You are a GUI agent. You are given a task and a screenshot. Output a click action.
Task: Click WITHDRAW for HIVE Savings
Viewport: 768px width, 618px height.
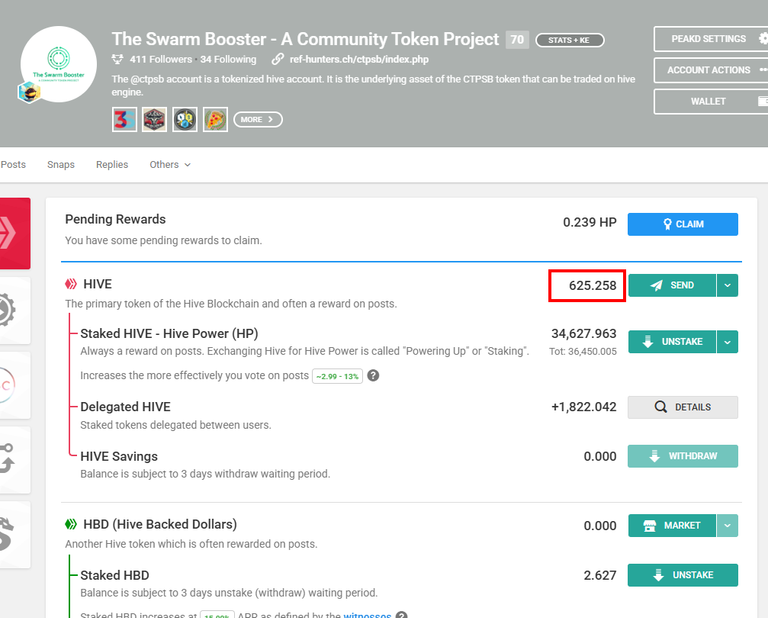683,456
